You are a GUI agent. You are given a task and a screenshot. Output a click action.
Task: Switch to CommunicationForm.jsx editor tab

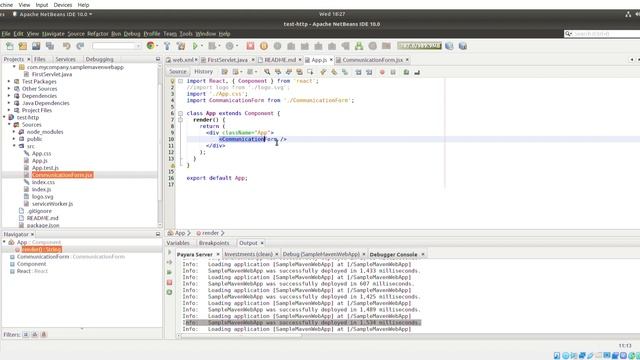372,60
